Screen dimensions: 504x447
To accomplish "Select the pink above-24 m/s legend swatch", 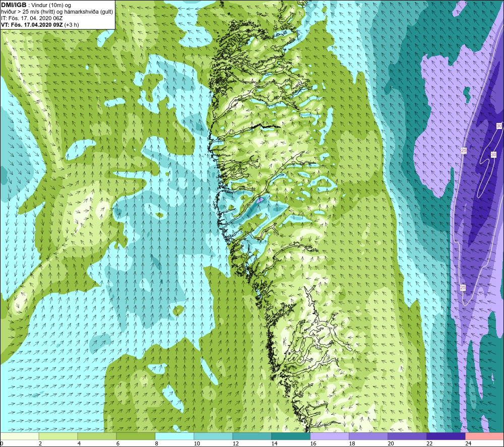I will click(x=484, y=436).
